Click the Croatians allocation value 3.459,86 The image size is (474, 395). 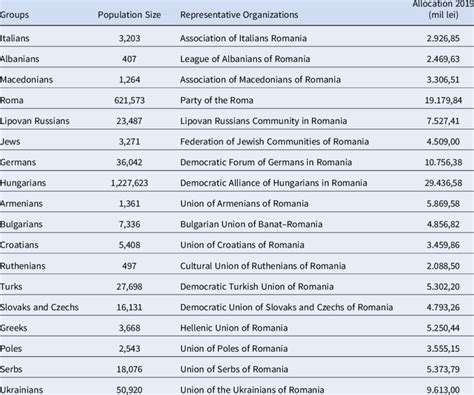pyautogui.click(x=443, y=245)
